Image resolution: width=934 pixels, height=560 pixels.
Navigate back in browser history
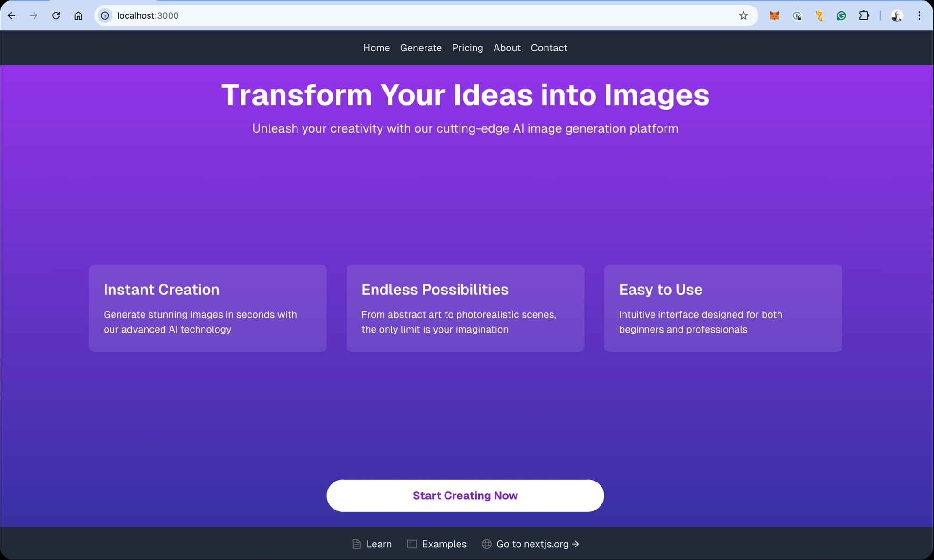coord(12,16)
